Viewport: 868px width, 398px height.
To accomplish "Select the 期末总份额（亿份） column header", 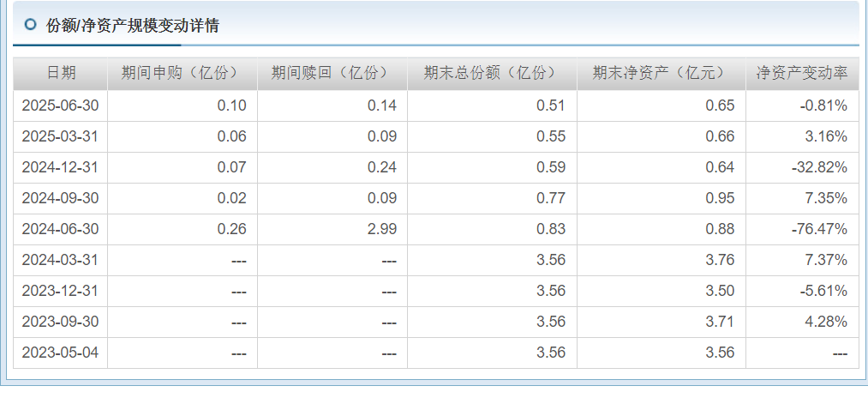I will point(492,73).
